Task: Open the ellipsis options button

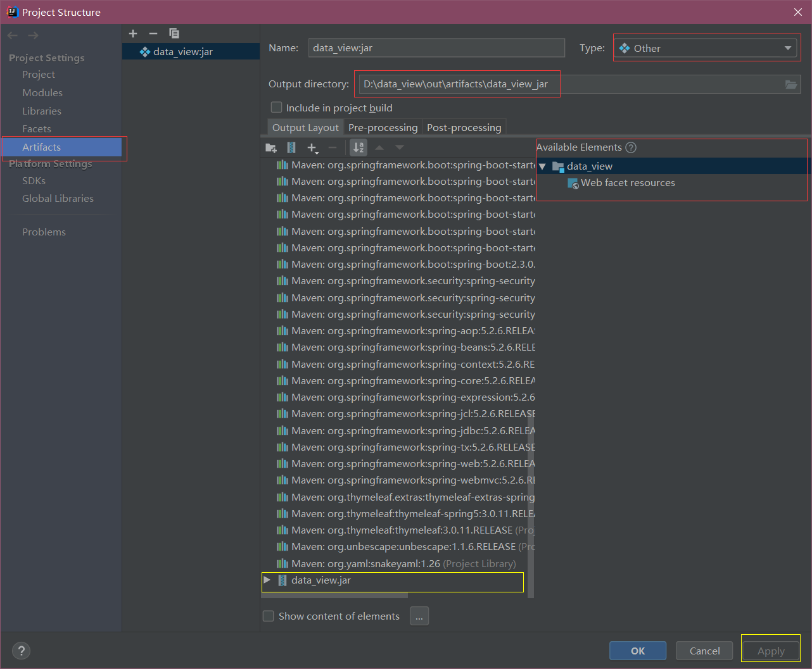Action: [x=419, y=616]
